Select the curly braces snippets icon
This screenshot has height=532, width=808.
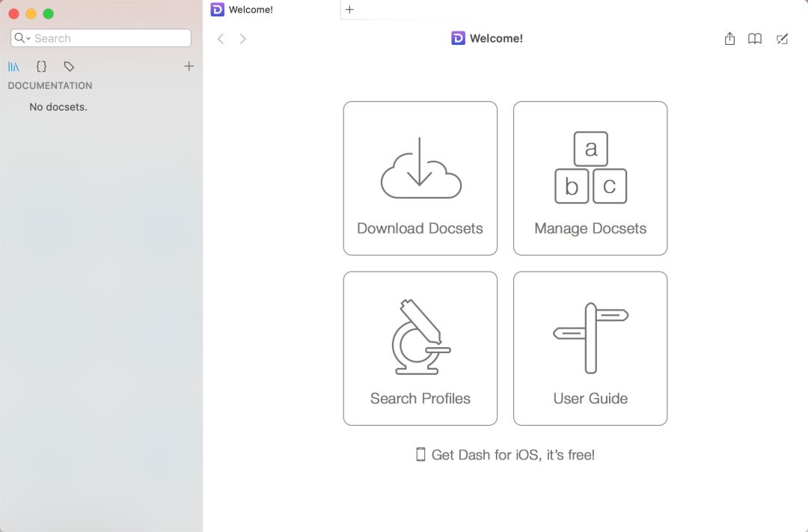(x=41, y=67)
